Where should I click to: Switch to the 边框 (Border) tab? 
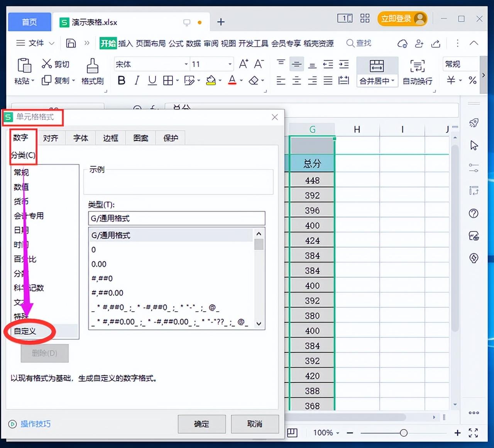(x=110, y=138)
